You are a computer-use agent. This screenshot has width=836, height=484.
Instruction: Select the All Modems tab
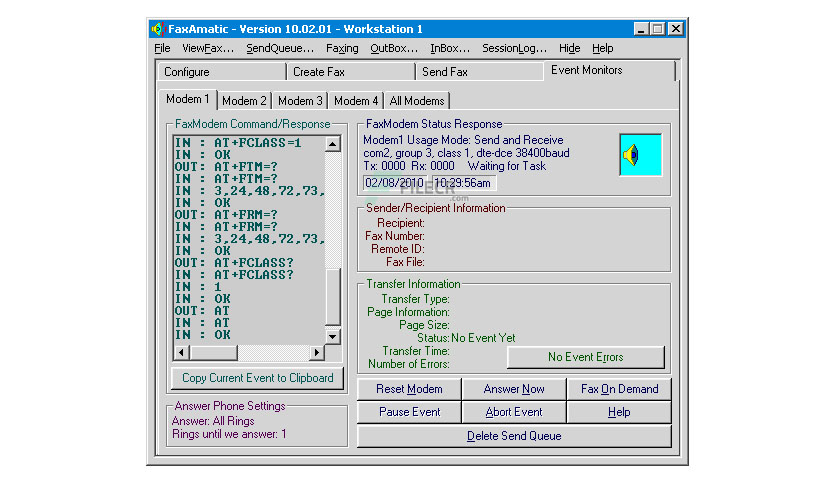coord(417,101)
